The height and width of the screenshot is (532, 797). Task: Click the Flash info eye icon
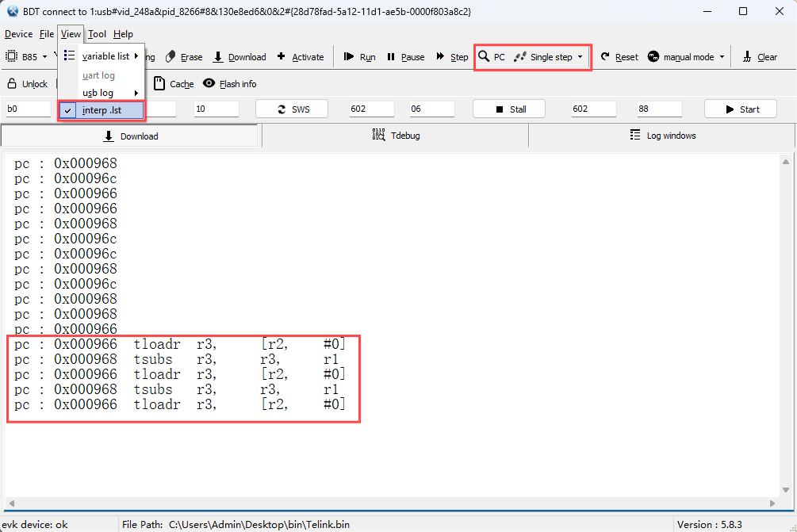click(x=209, y=82)
